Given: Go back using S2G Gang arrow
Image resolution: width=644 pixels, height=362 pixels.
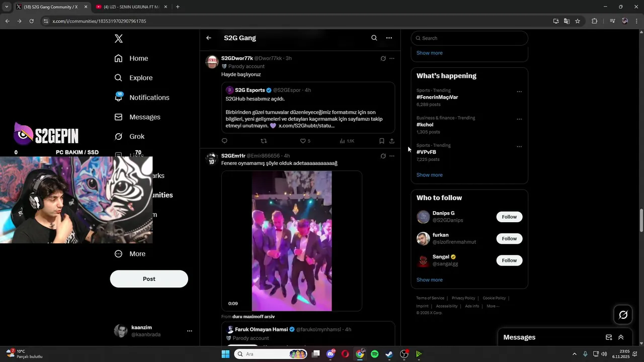Looking at the screenshot, I should pos(209,38).
